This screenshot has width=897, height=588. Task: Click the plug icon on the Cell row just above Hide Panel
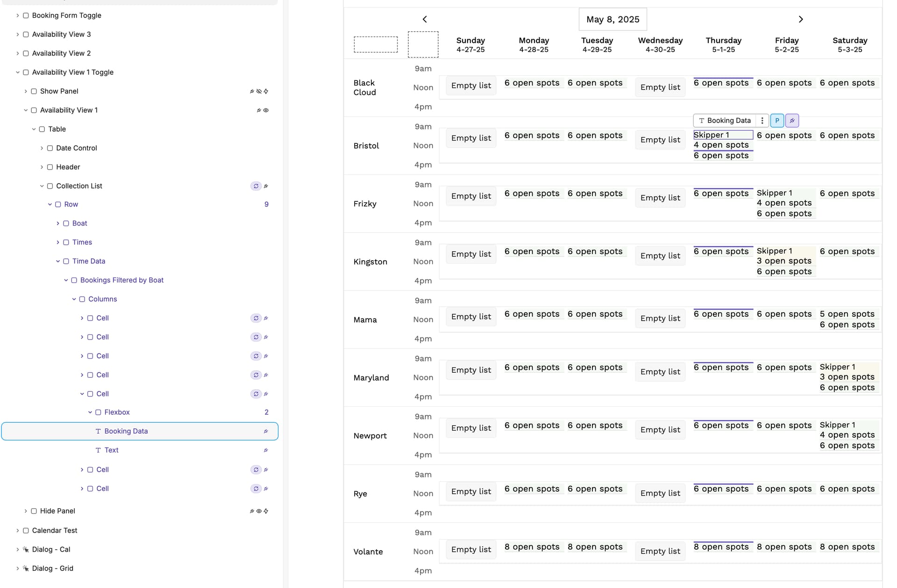[x=266, y=489]
